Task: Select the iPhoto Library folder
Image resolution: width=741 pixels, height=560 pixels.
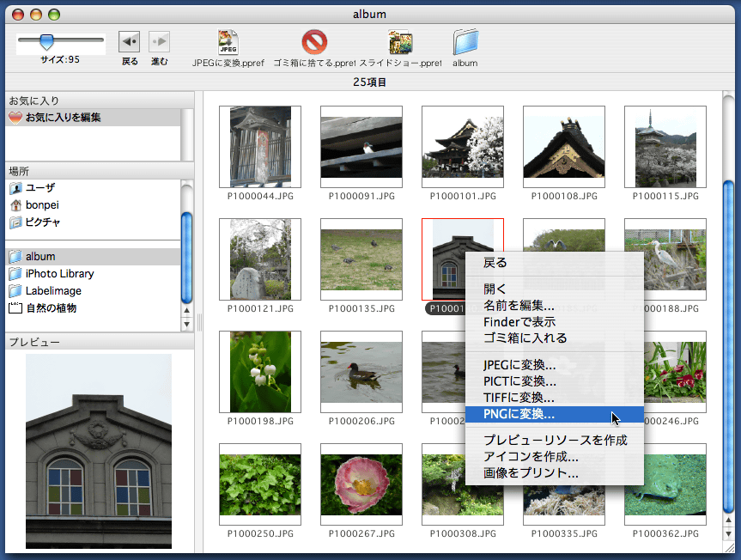Action: [x=59, y=274]
